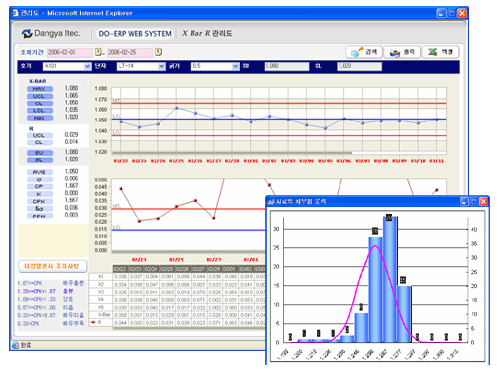The width and height of the screenshot is (500, 375).
Task: Click the 0.33>CPK legend line
Action: coord(51,323)
